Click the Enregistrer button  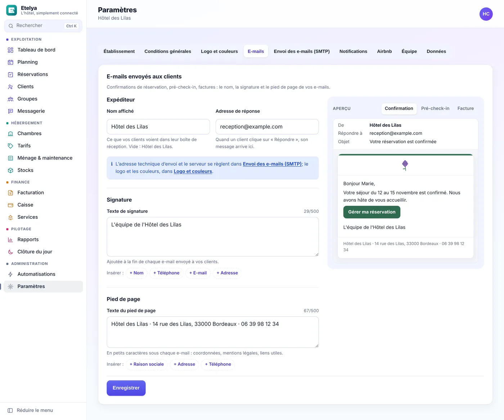[x=126, y=388]
